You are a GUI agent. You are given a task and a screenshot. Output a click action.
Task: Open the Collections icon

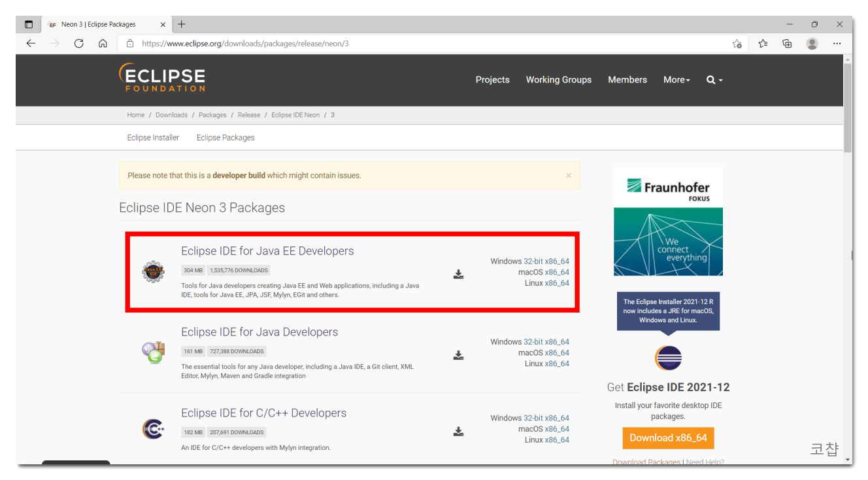(787, 44)
